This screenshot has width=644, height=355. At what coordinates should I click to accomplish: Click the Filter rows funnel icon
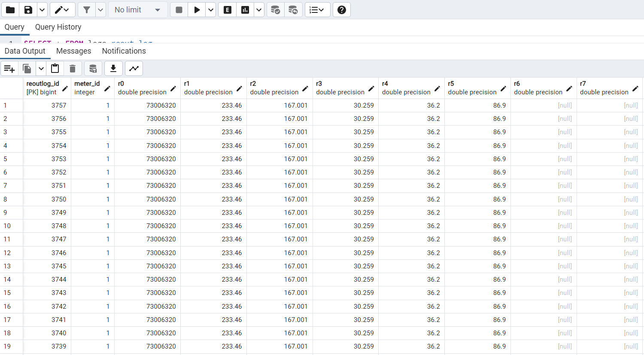[x=87, y=10]
